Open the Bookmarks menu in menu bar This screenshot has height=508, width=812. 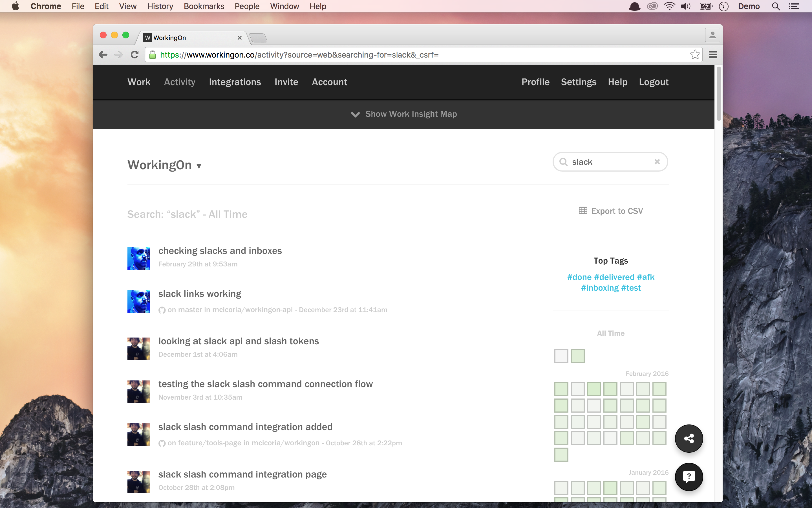pyautogui.click(x=204, y=6)
